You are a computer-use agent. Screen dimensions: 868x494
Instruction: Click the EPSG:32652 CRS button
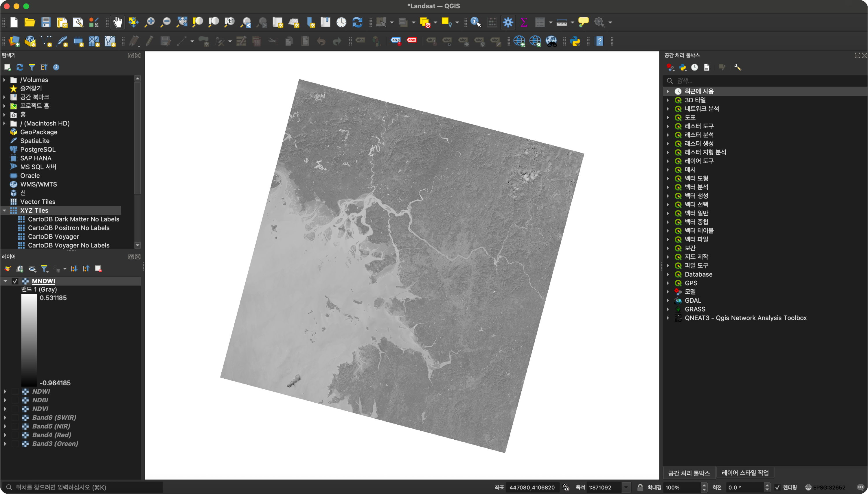tap(825, 487)
